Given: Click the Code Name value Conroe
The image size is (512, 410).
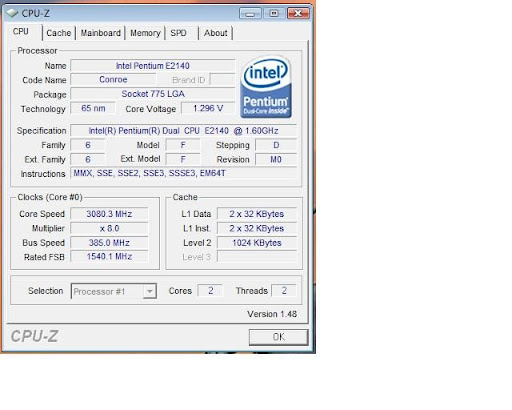Looking at the screenshot, I should click(x=113, y=80).
